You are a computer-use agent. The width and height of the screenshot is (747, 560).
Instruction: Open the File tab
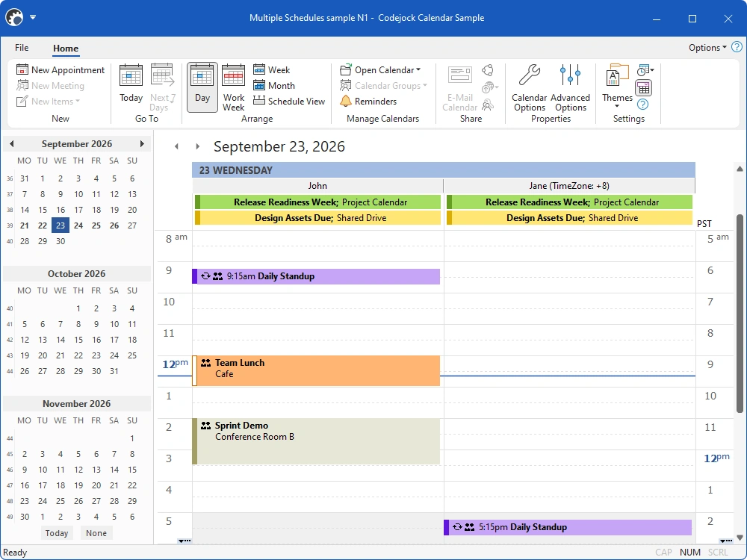pyautogui.click(x=22, y=48)
